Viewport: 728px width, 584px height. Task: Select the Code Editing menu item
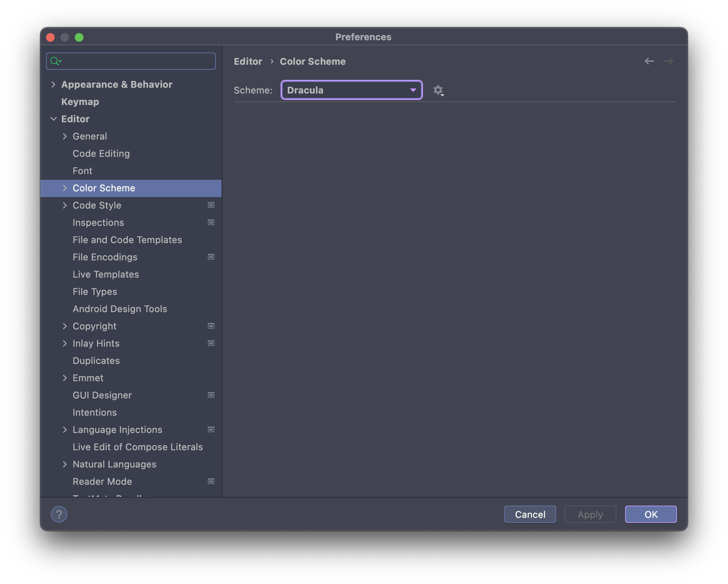coord(101,153)
